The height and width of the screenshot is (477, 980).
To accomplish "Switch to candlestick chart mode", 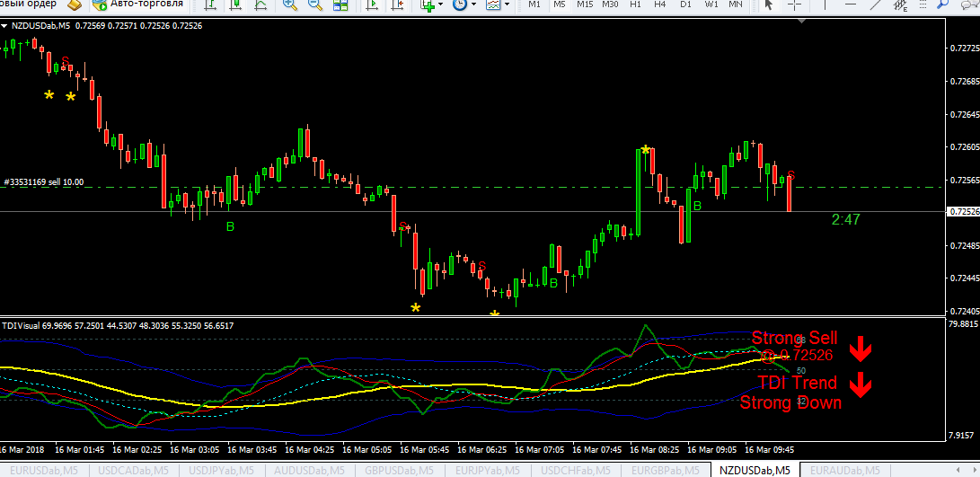I will coord(235,5).
